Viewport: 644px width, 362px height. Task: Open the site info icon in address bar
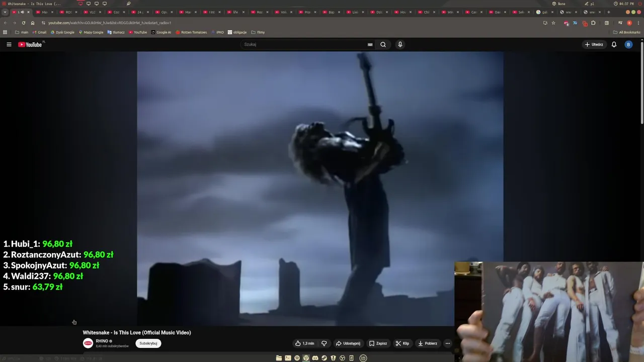[43, 23]
